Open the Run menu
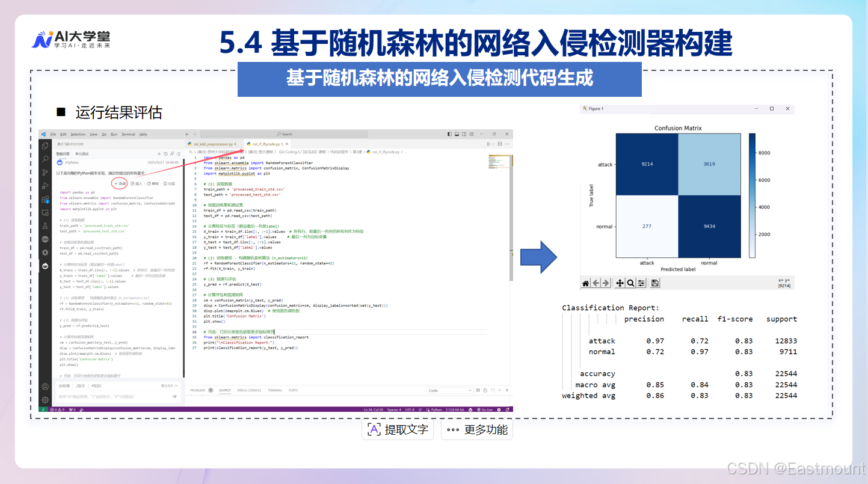The width and height of the screenshot is (868, 484). (x=114, y=134)
